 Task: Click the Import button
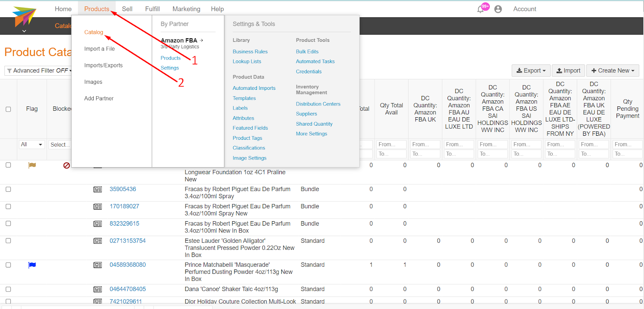coord(568,71)
